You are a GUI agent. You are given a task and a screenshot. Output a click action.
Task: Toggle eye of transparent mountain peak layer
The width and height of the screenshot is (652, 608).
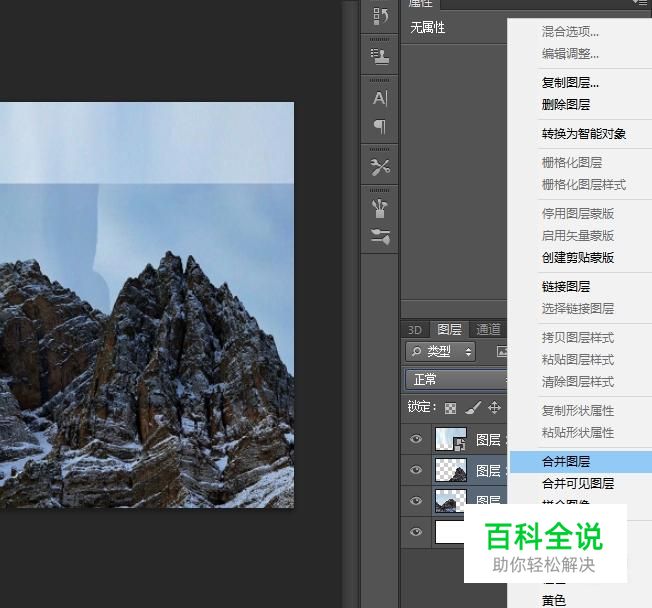coord(416,470)
